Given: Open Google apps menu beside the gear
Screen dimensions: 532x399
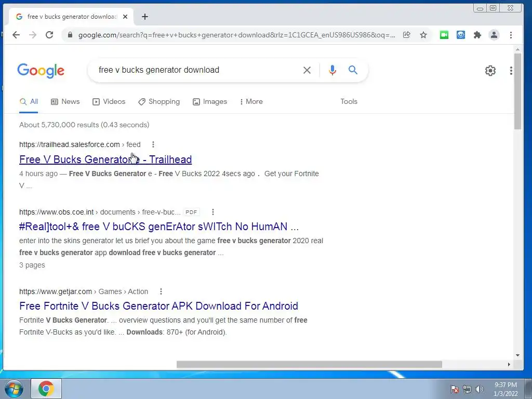Looking at the screenshot, I should (x=511, y=71).
